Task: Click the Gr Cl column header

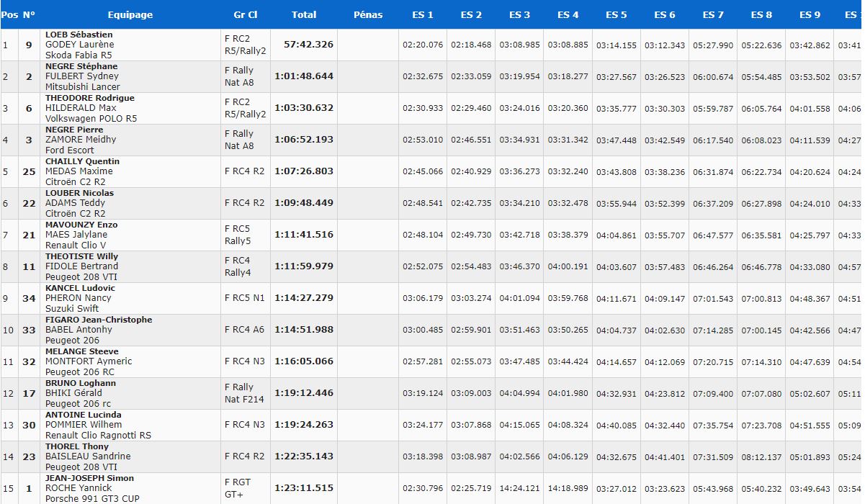Action: coord(246,14)
